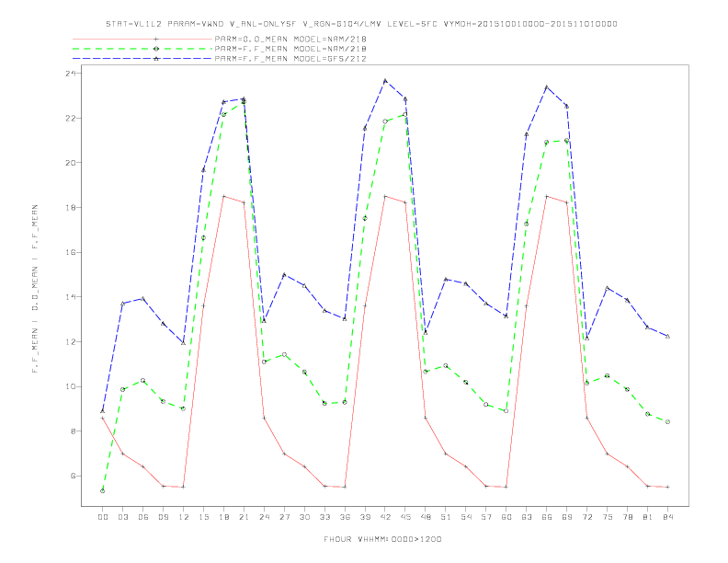Click x-axis tick label 03
The image size is (728, 563).
click(122, 517)
